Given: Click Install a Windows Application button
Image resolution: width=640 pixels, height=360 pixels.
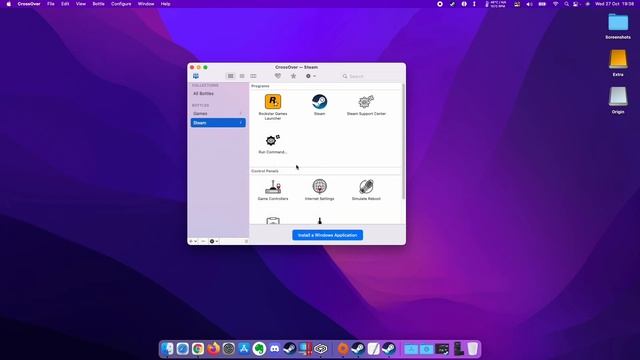Looking at the screenshot, I should pos(327,235).
